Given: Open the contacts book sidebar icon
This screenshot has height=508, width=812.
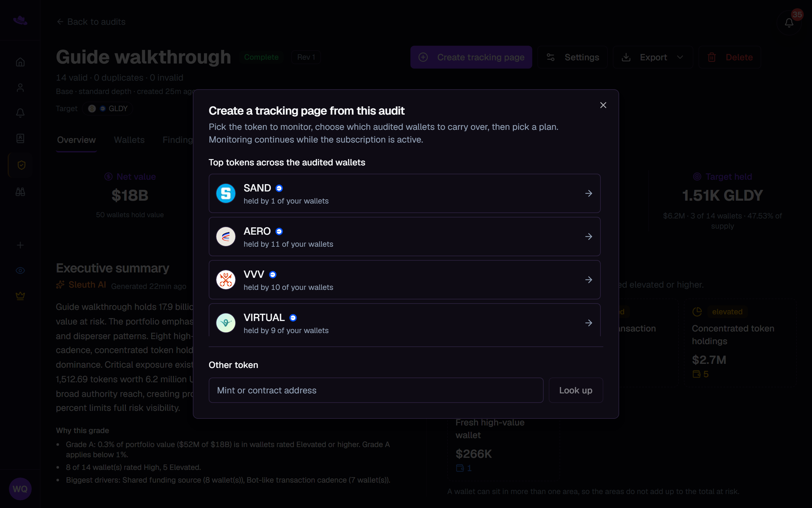Looking at the screenshot, I should coord(20,138).
